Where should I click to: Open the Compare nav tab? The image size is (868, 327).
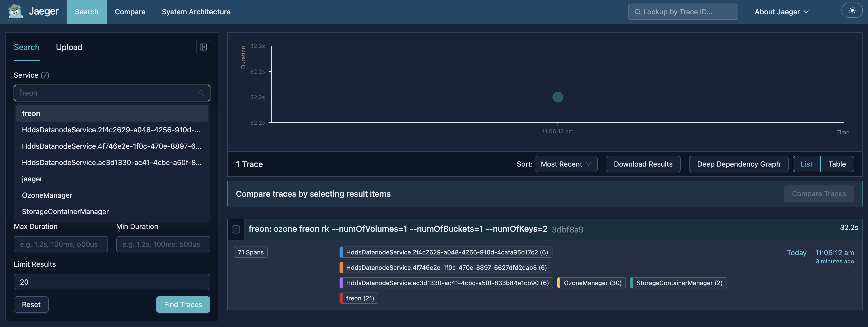point(130,12)
